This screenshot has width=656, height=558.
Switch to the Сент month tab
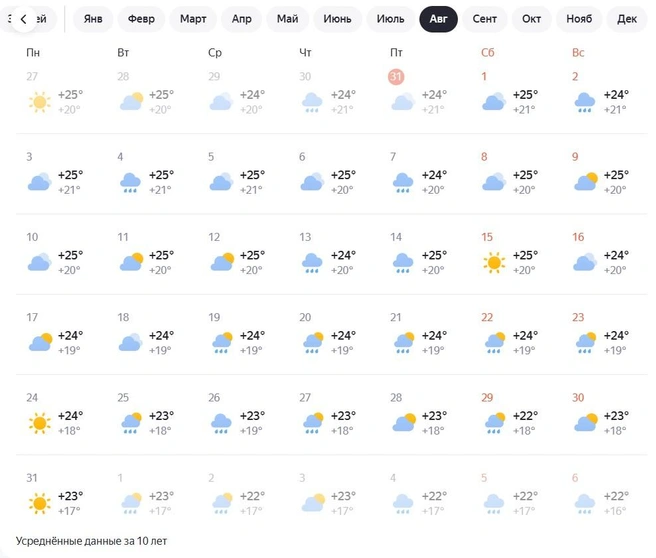click(x=484, y=19)
